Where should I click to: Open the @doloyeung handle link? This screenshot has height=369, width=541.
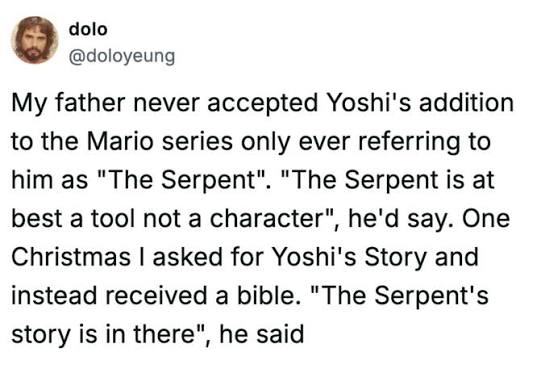[122, 57]
